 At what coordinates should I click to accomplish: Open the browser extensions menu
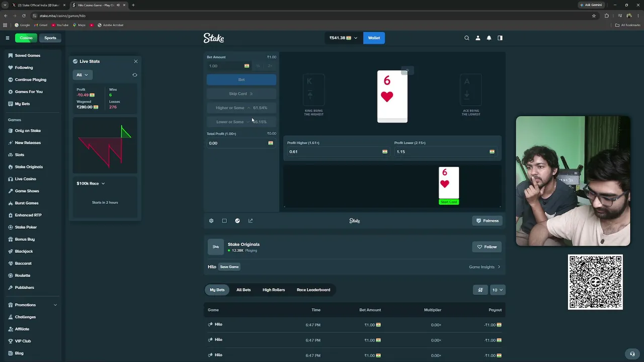(x=606, y=16)
